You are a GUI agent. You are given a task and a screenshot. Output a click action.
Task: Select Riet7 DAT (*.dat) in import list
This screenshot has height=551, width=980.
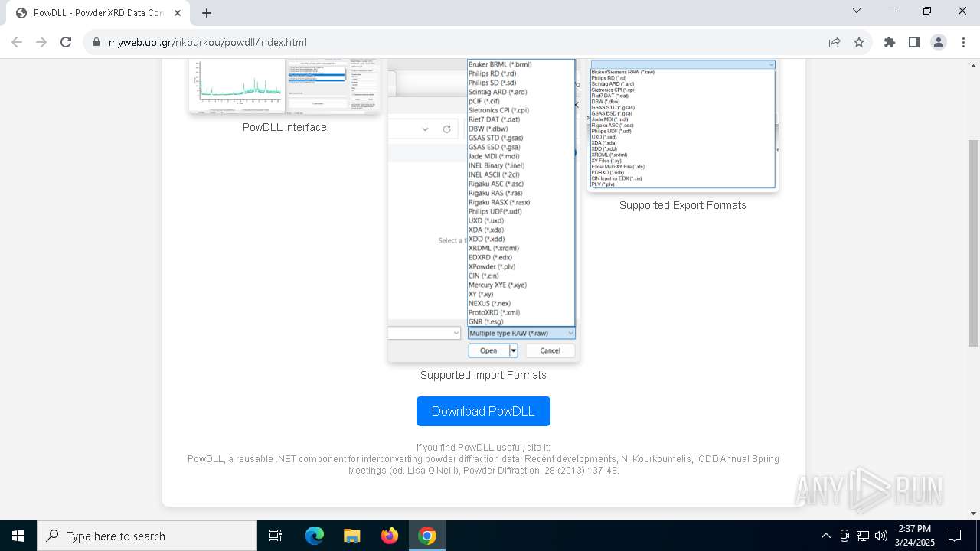494,119
